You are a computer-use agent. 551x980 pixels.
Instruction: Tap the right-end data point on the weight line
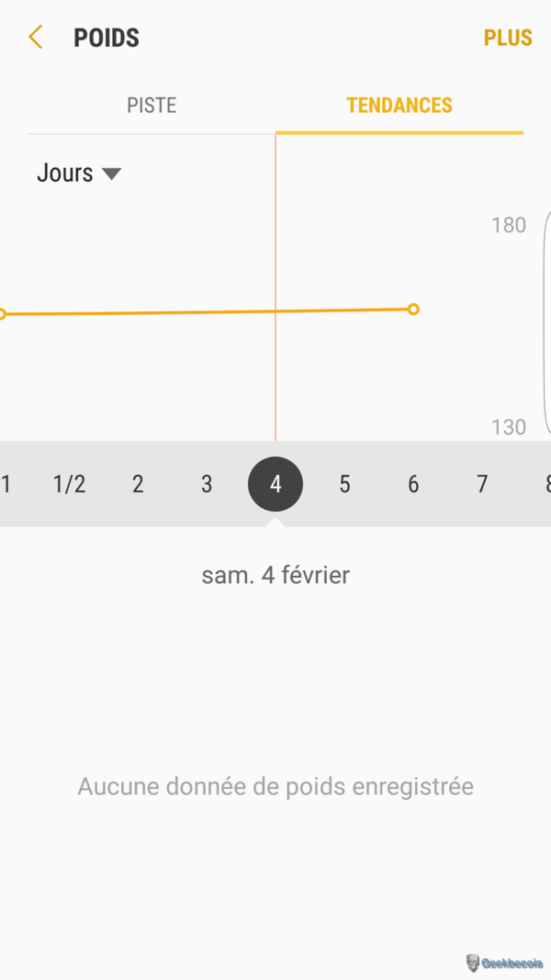click(x=413, y=310)
